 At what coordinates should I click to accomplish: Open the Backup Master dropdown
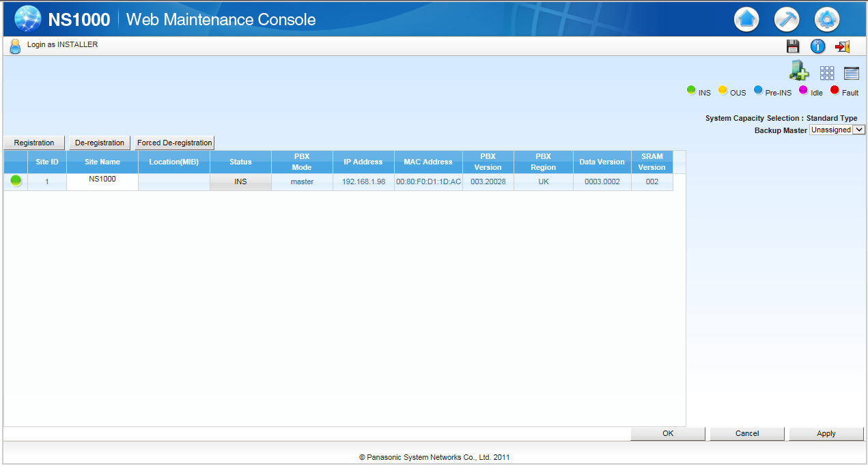[837, 130]
